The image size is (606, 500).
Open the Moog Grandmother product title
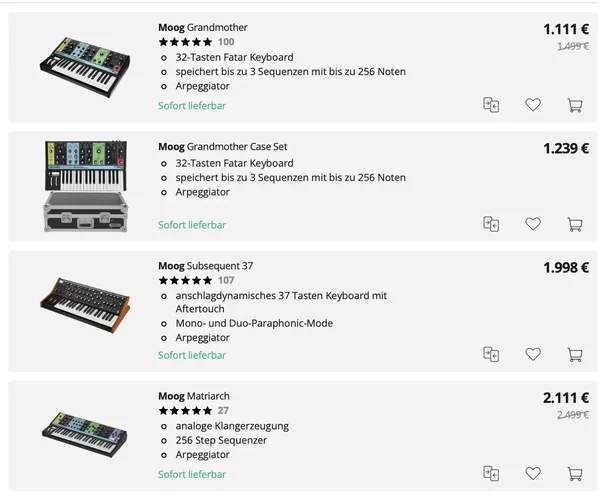(x=203, y=27)
